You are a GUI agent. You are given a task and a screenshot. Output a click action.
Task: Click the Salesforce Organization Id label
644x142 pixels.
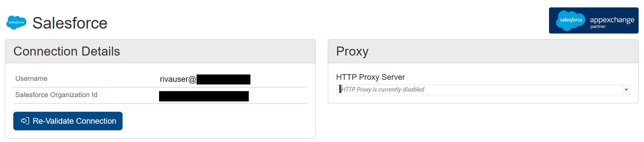(x=56, y=95)
